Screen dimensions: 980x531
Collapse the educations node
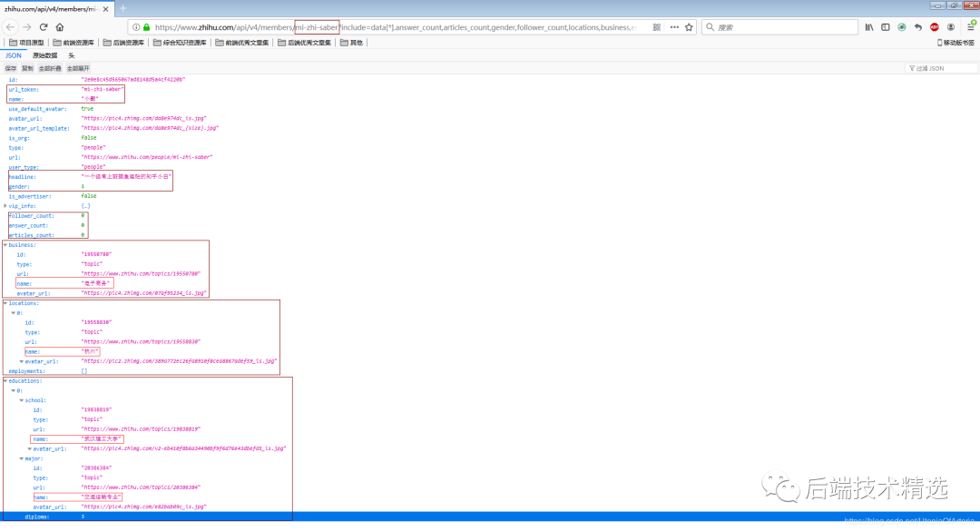[5, 380]
